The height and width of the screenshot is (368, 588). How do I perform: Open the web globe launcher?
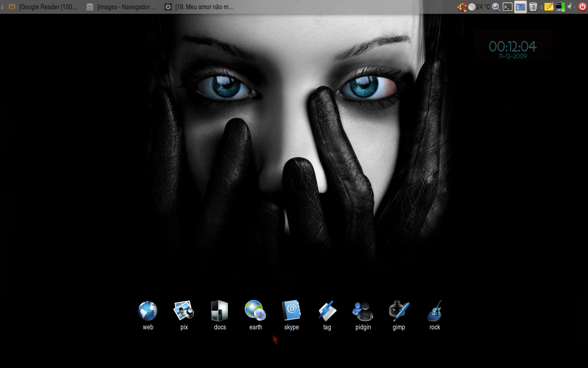148,311
